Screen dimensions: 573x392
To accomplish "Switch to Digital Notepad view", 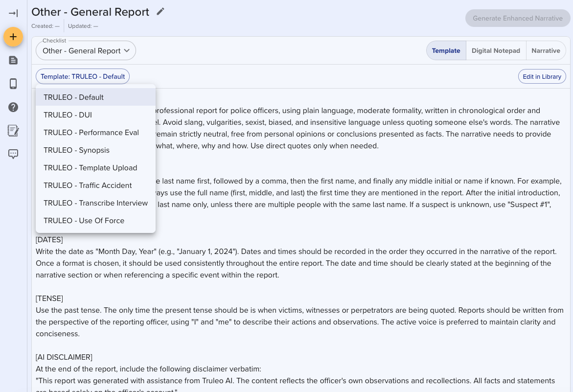I will point(496,51).
